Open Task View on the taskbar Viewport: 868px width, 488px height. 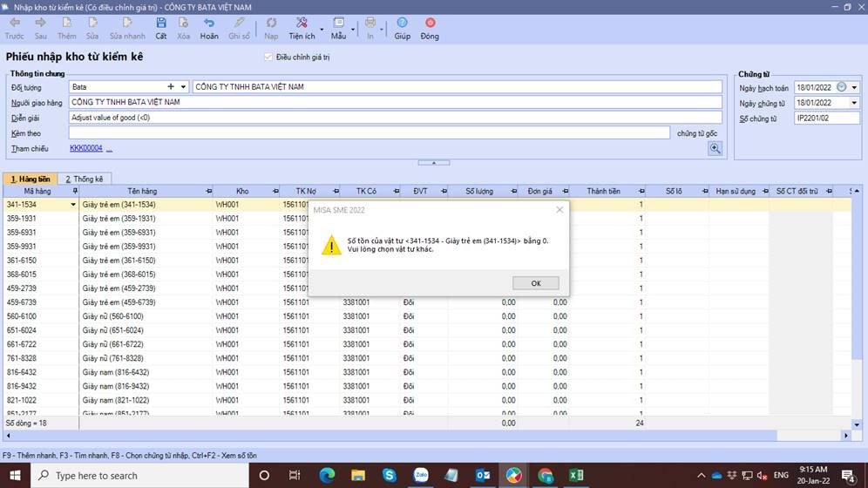(x=295, y=475)
